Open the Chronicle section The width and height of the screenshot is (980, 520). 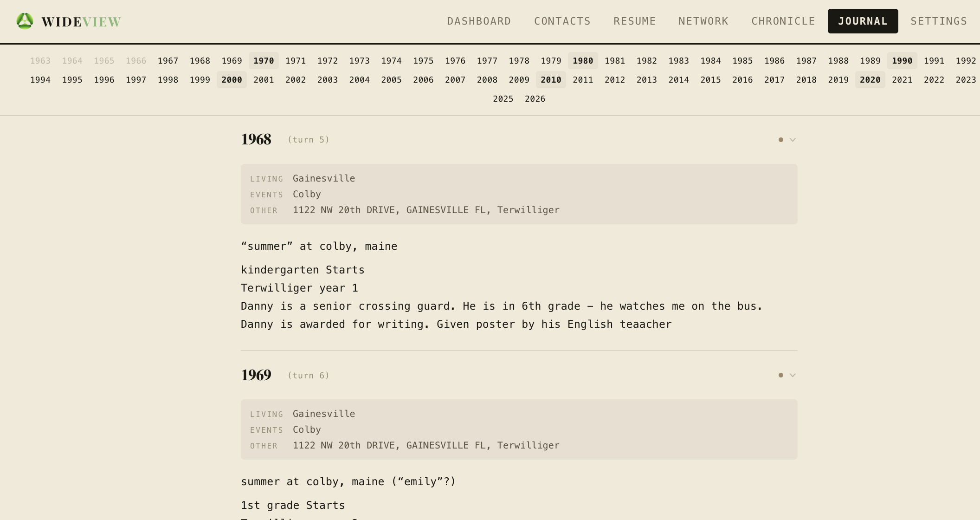783,21
